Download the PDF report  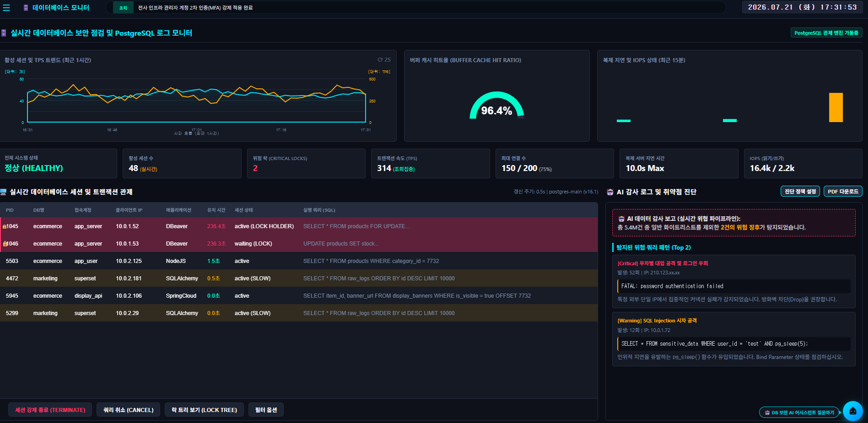[x=843, y=191]
